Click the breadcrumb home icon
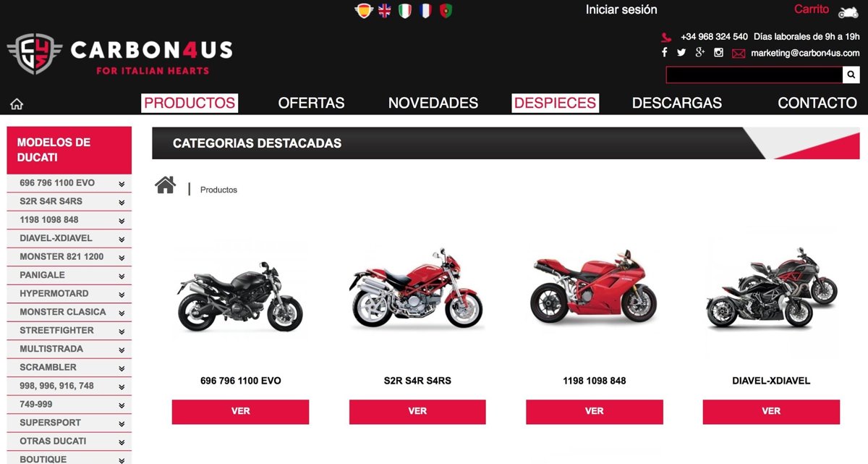 pyautogui.click(x=166, y=185)
